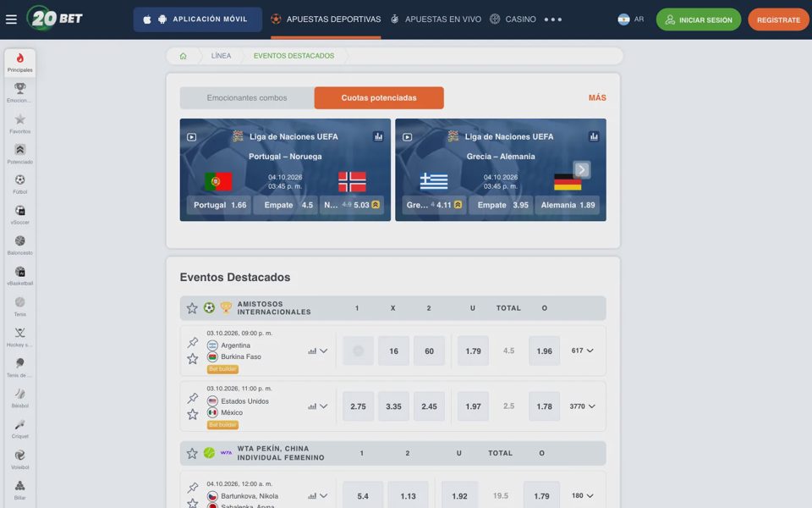Expand markets chevron beside Argentina match

click(324, 351)
